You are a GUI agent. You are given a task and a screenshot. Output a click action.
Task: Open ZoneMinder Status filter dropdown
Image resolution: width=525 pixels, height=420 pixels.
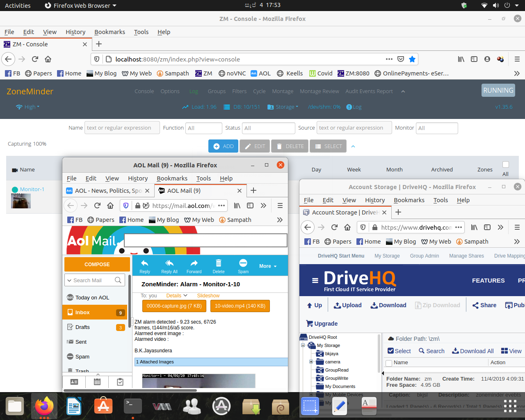[x=269, y=128]
